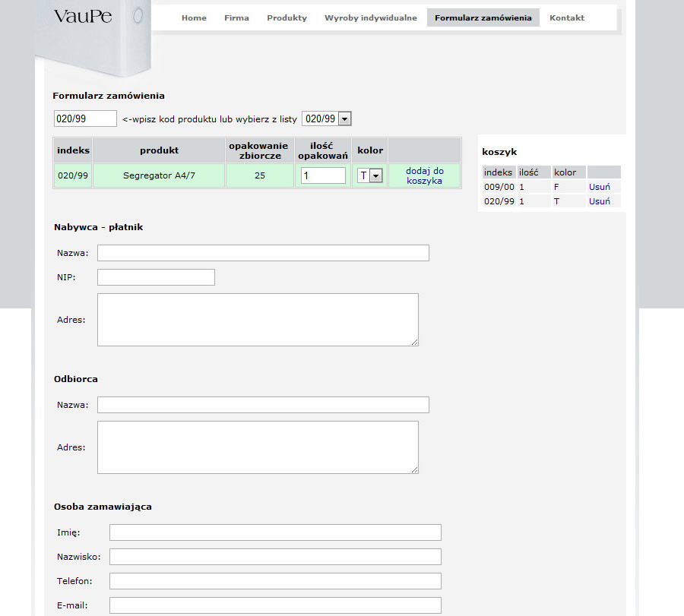Click the Imię input field
The width and height of the screenshot is (684, 616).
[275, 532]
